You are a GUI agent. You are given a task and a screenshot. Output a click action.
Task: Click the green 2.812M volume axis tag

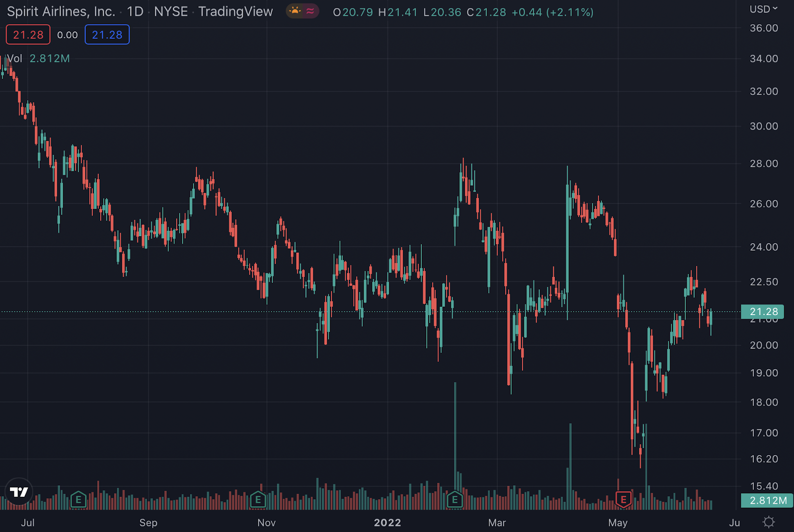(x=767, y=500)
